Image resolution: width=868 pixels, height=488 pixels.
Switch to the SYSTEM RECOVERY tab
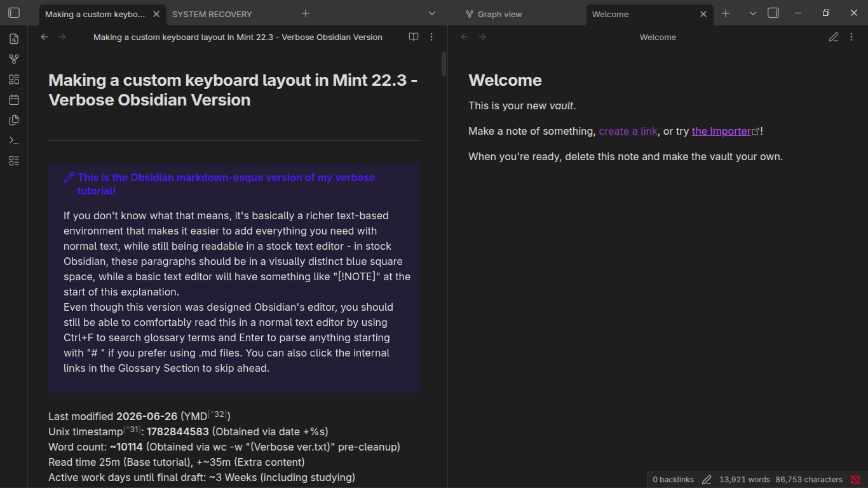pyautogui.click(x=212, y=14)
